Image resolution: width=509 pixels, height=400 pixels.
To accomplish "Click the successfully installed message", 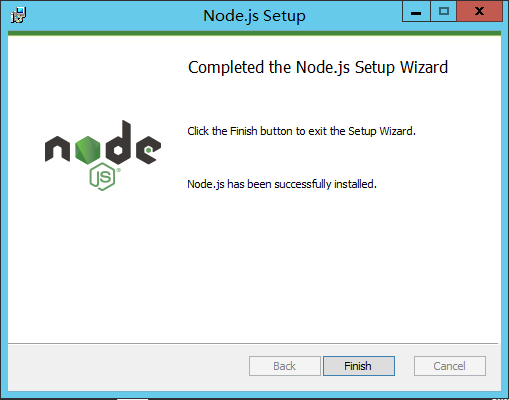I will pyautogui.click(x=282, y=184).
